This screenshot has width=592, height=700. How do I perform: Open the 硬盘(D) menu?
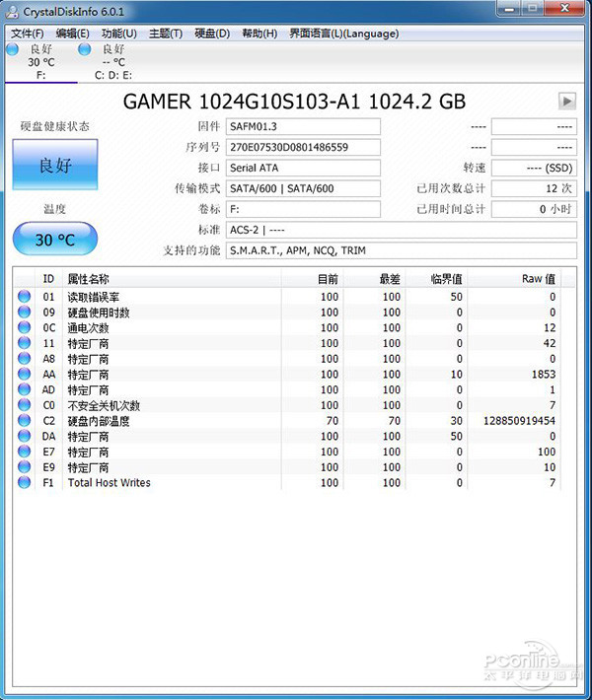click(x=212, y=34)
